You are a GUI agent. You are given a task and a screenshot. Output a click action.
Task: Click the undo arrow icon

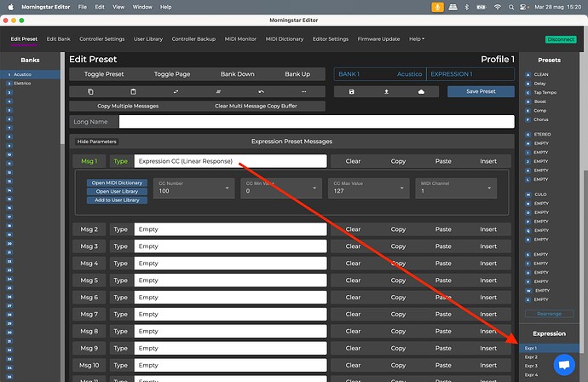[262, 91]
